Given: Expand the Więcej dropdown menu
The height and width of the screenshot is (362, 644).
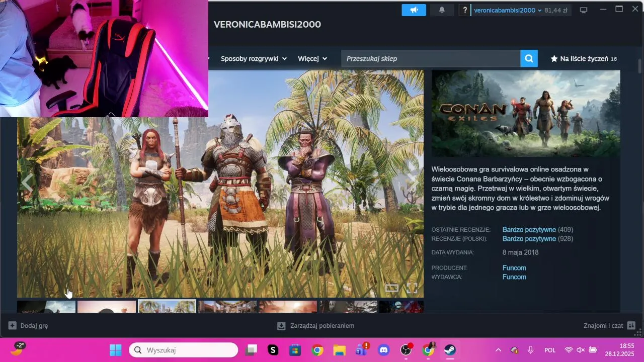Looking at the screenshot, I should coord(312,59).
